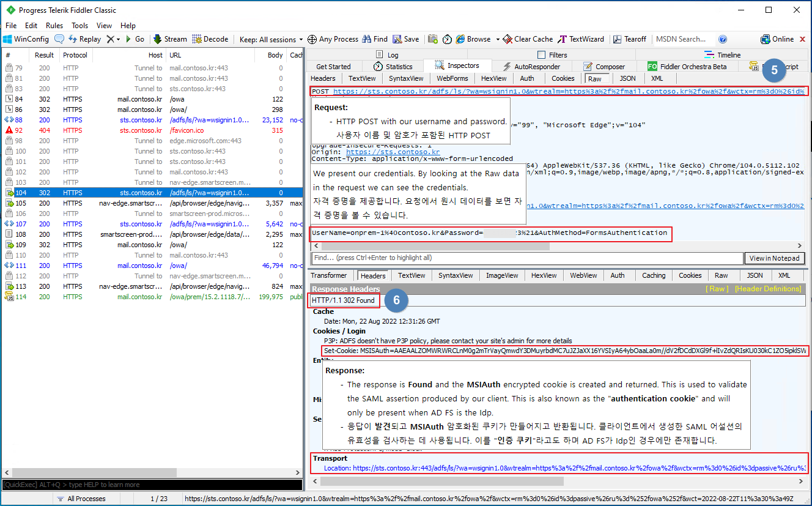Click the Find text box in Raw view
The width and height of the screenshot is (812, 506).
[527, 258]
